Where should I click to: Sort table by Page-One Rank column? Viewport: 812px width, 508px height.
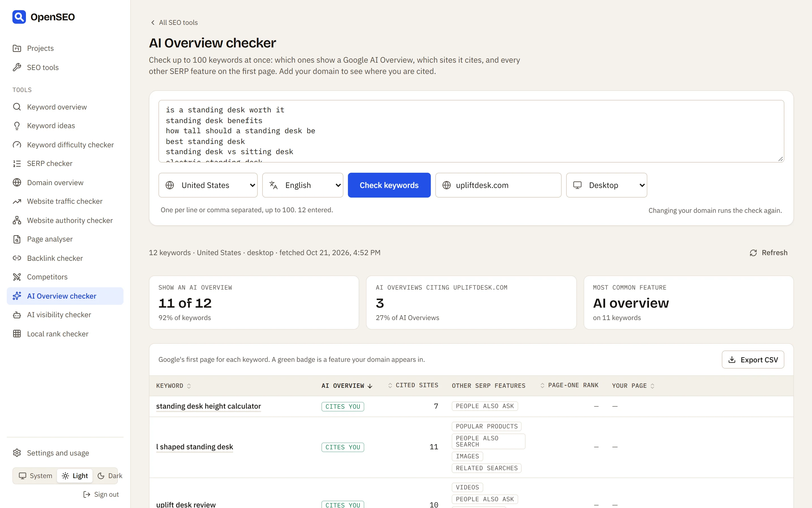click(569, 385)
